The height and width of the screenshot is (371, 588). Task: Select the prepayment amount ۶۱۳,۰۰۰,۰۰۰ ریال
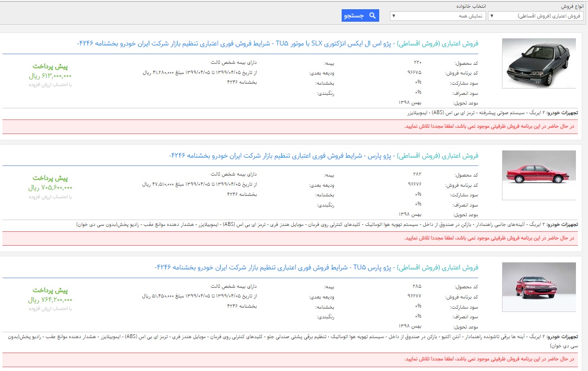tap(50, 76)
